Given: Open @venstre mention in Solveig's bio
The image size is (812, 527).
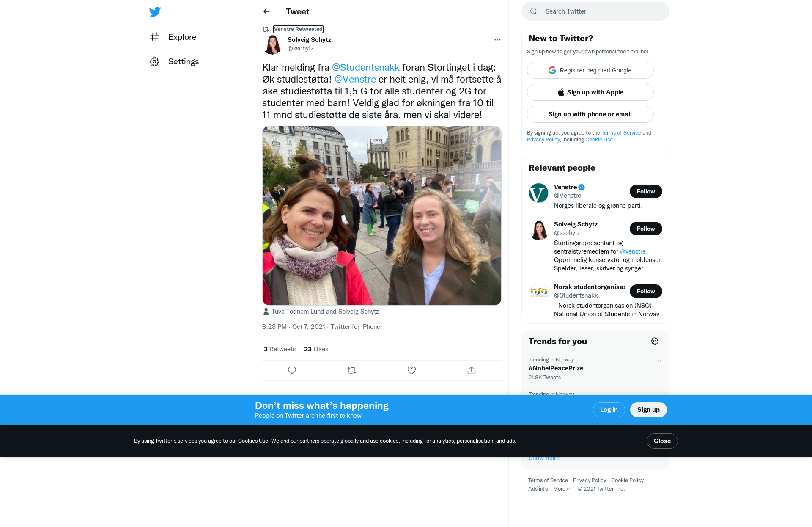Looking at the screenshot, I should click(x=633, y=251).
